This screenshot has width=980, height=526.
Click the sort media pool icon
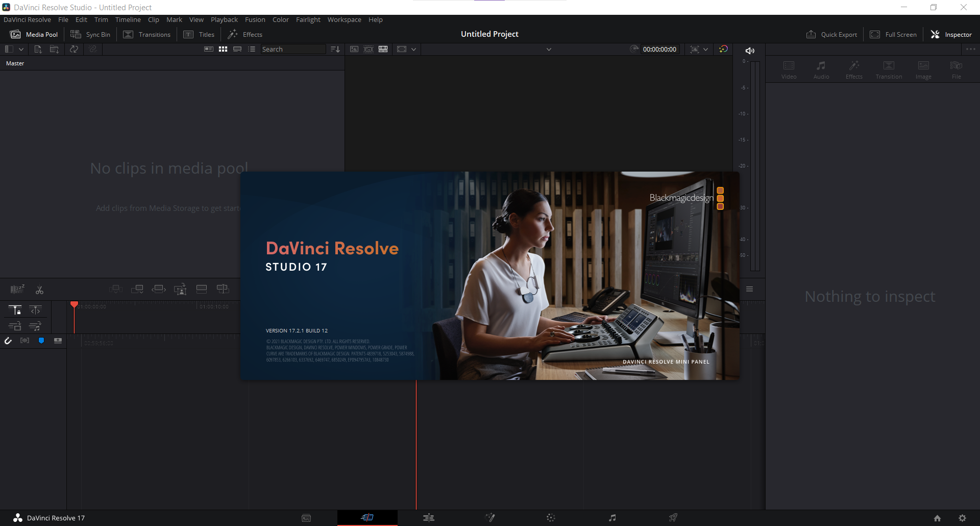335,49
